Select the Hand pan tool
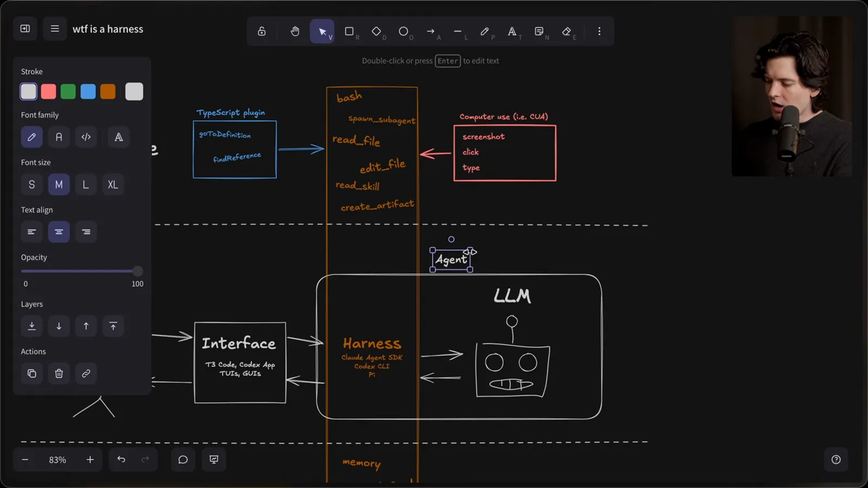This screenshot has height=488, width=868. (x=295, y=31)
